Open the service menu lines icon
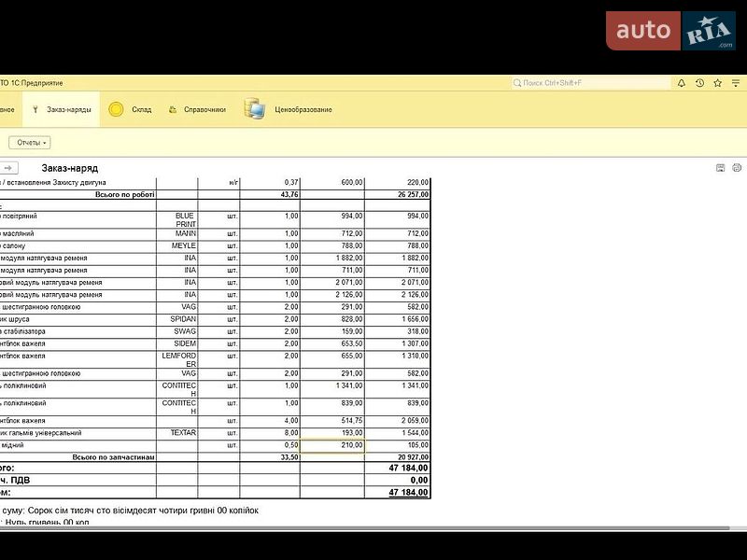Image resolution: width=747 pixels, height=560 pixels. point(736,83)
